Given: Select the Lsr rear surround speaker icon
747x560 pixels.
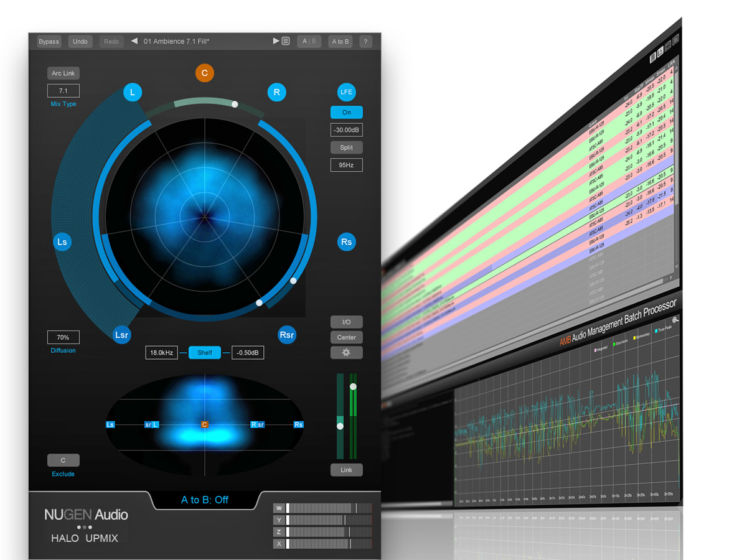Looking at the screenshot, I should 121,335.
